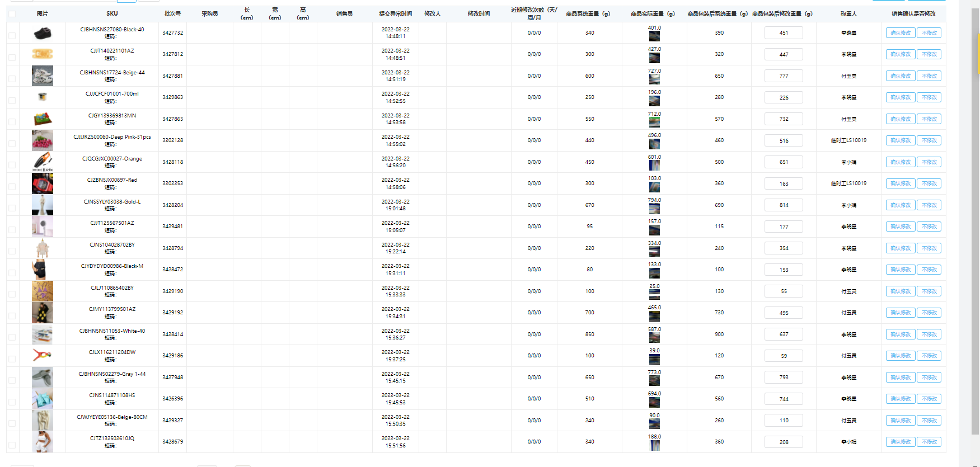Click 确认修改 for CJJJCFCF01001-700ml
Viewport: 980px width, 467px height.
[x=901, y=97]
